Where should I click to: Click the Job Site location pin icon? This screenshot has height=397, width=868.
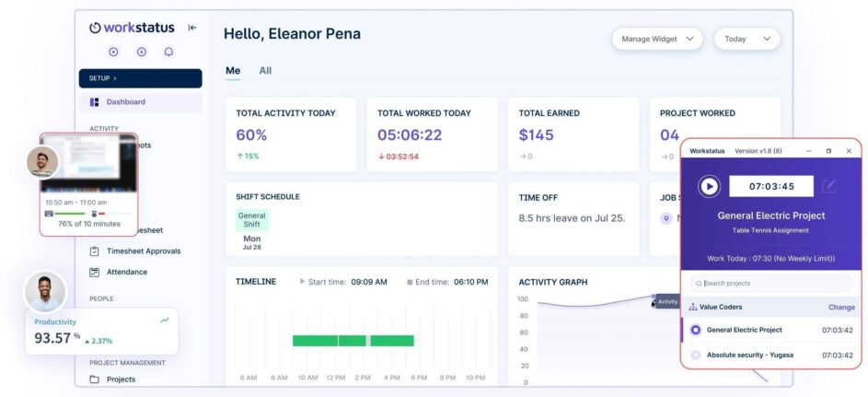(x=665, y=218)
